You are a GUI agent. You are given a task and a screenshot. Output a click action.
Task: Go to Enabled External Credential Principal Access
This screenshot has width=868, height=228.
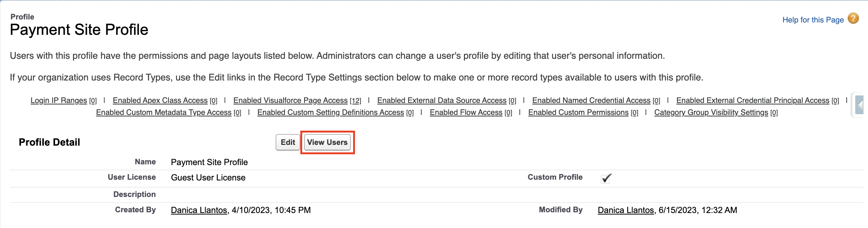(x=753, y=100)
